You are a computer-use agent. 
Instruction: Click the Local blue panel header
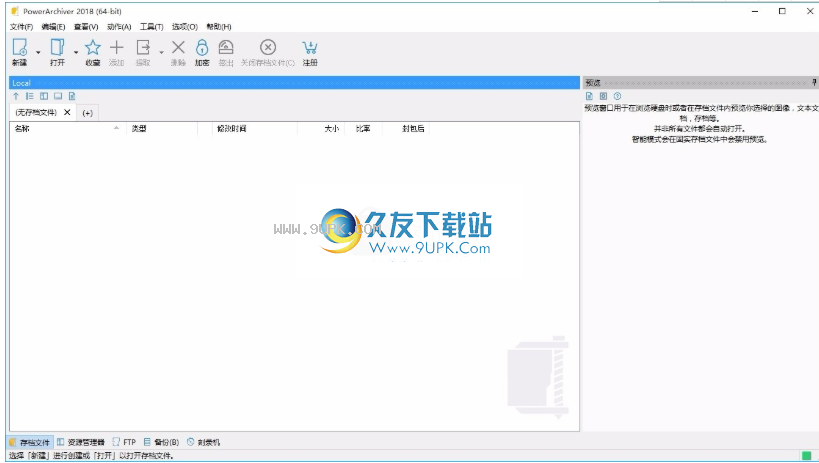pyautogui.click(x=295, y=83)
